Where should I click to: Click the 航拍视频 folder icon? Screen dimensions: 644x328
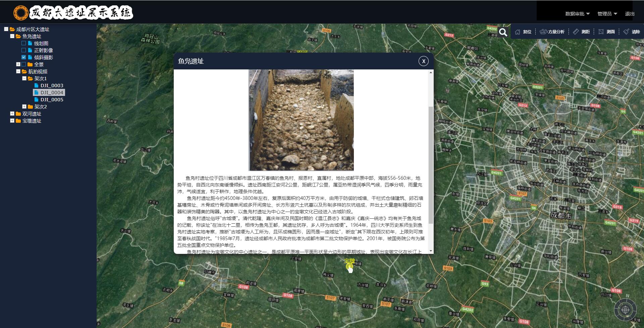pyautogui.click(x=24, y=71)
